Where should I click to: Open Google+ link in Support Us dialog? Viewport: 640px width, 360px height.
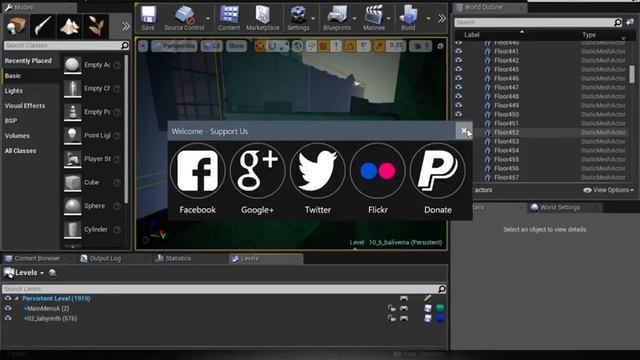click(258, 171)
